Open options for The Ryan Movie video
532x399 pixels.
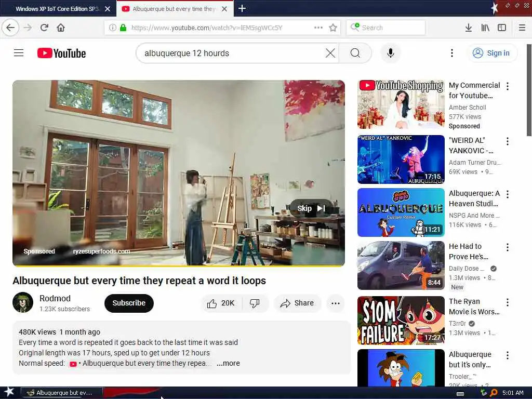point(508,302)
